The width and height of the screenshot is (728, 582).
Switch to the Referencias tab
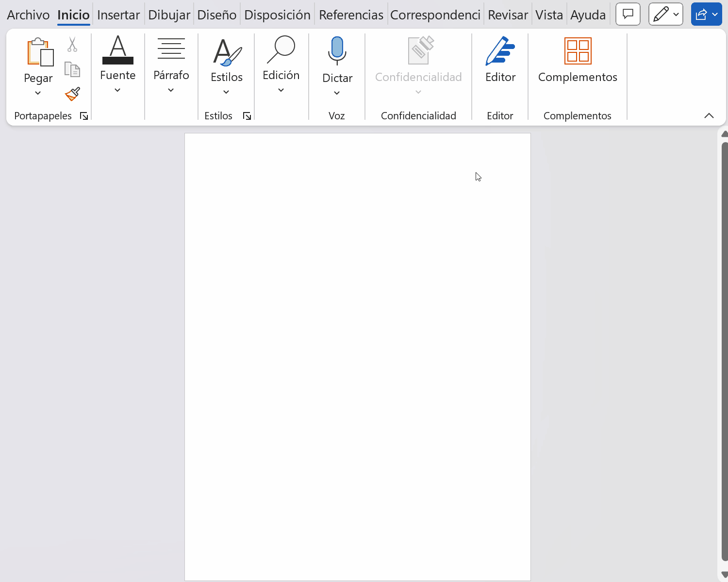tap(351, 15)
